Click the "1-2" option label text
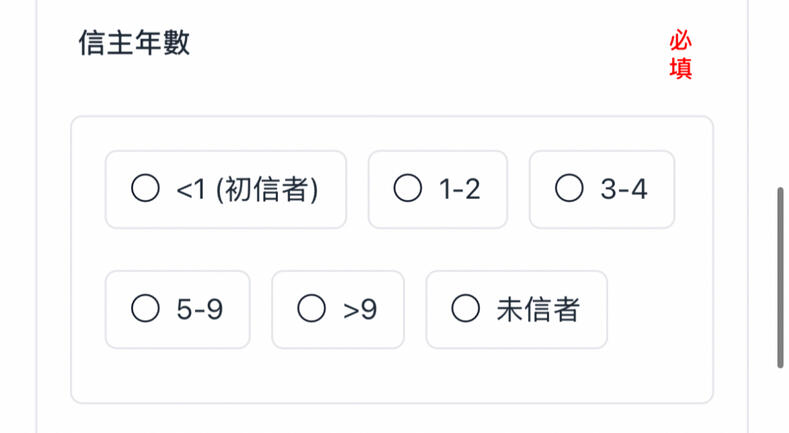Image resolution: width=789 pixels, height=433 pixels. tap(460, 189)
